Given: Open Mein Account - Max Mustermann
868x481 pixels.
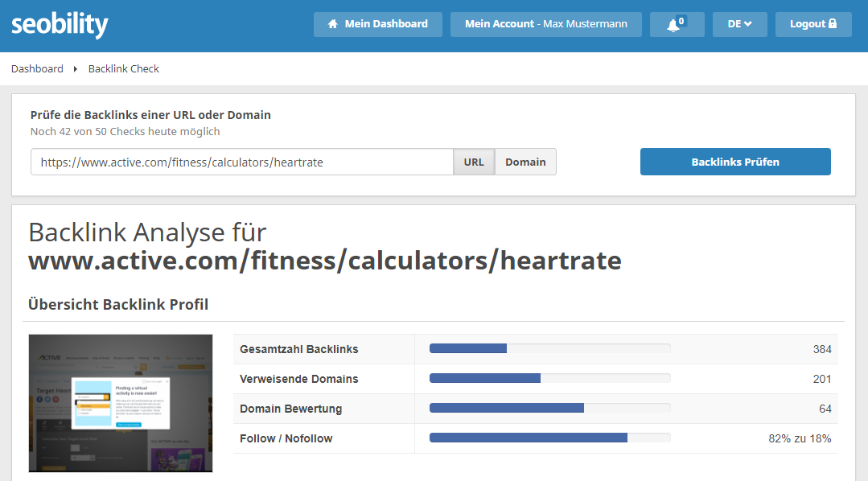Looking at the screenshot, I should pos(546,24).
